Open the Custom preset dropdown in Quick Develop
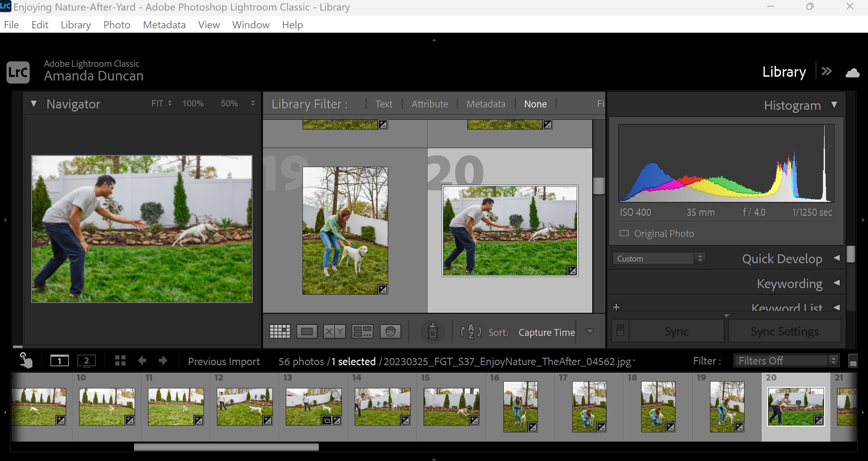This screenshot has height=461, width=868. pyautogui.click(x=659, y=258)
